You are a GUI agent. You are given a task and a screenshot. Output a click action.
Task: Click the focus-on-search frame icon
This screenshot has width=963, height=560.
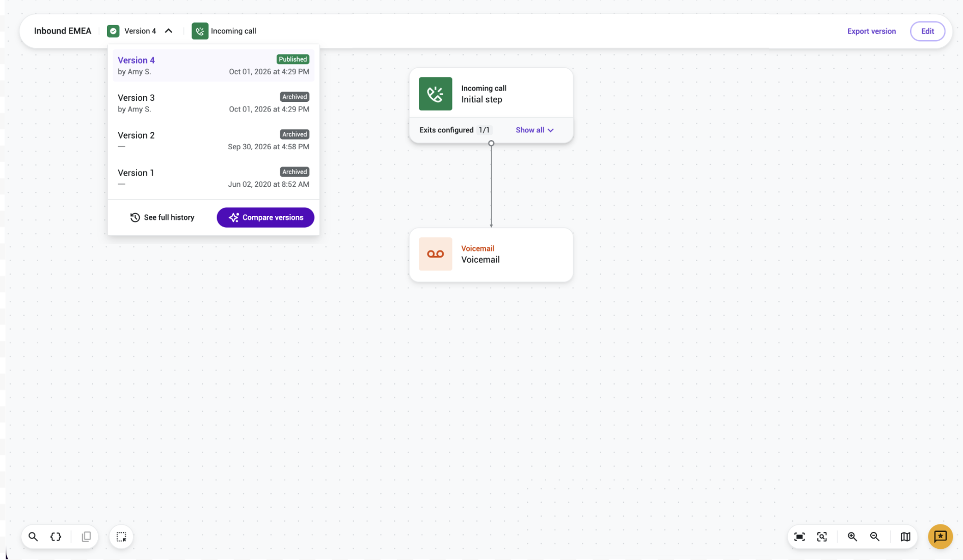[x=822, y=537]
